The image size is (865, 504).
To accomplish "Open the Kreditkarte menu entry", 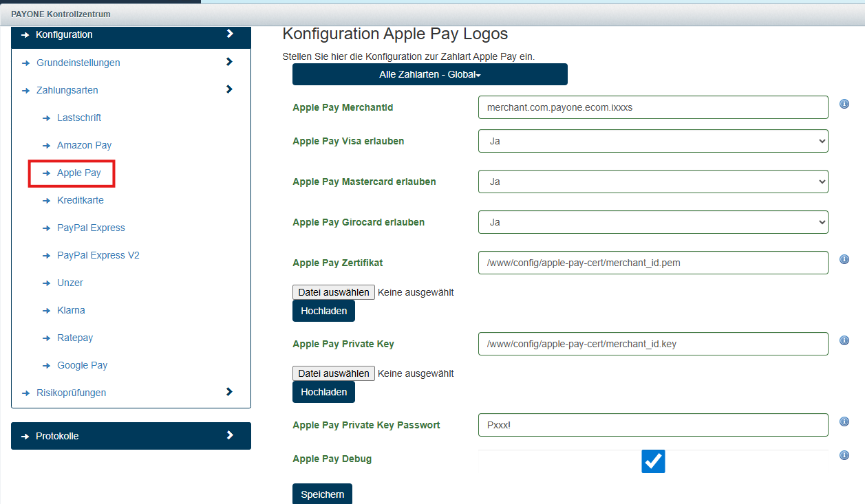I will click(81, 200).
